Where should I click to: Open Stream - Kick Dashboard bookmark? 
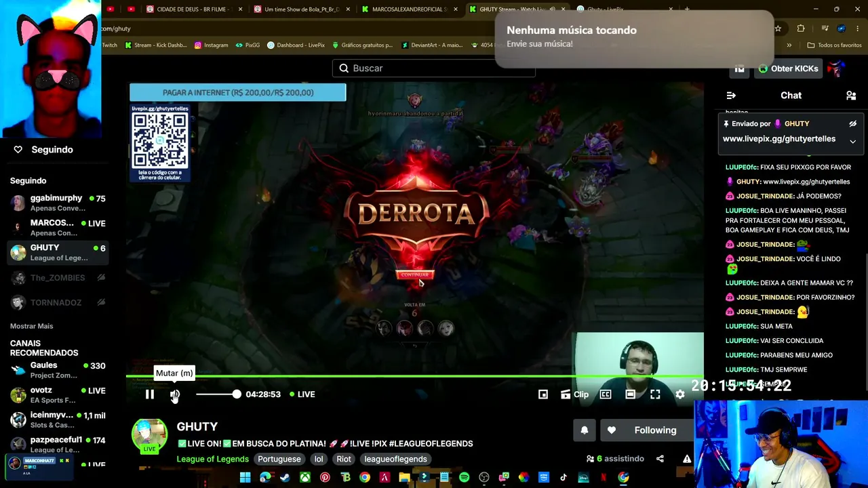(155, 45)
